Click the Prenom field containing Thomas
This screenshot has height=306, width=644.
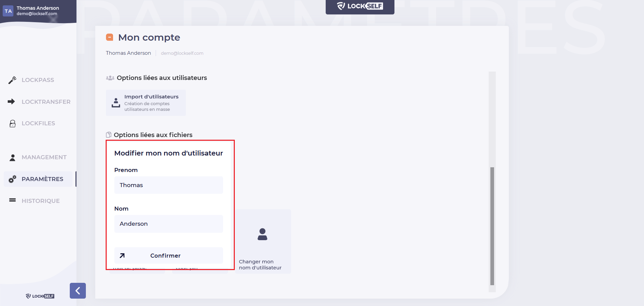[168, 185]
